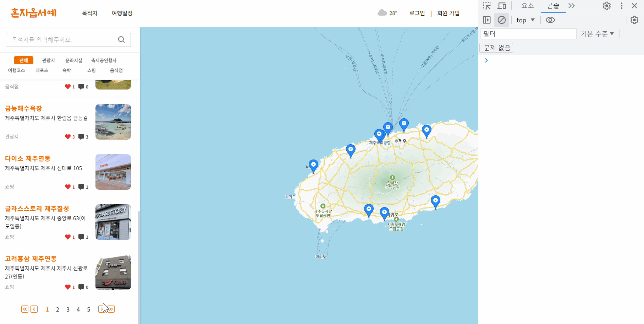Open the 글라스스토리 제주칠성 listing title
This screenshot has width=644, height=324.
click(x=37, y=209)
